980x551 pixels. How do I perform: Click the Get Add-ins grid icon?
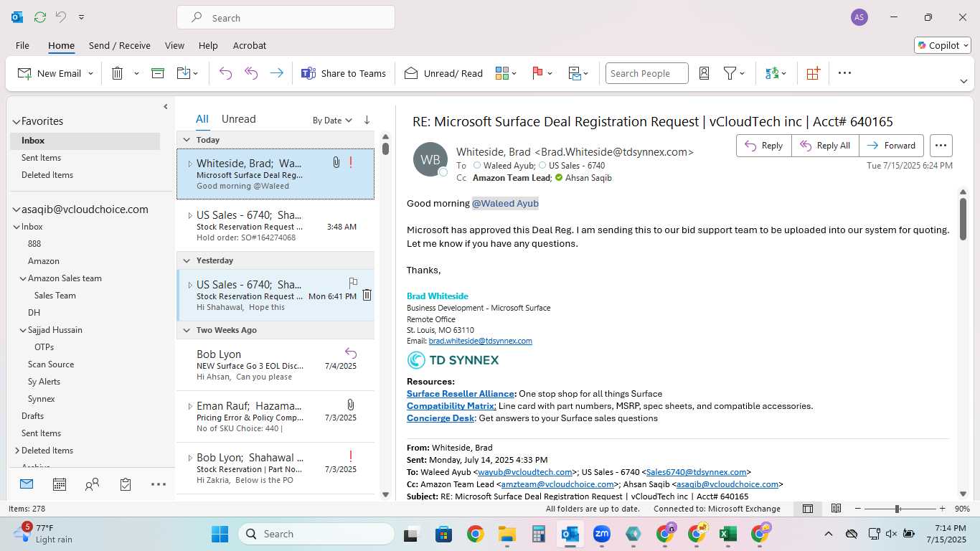pyautogui.click(x=813, y=73)
